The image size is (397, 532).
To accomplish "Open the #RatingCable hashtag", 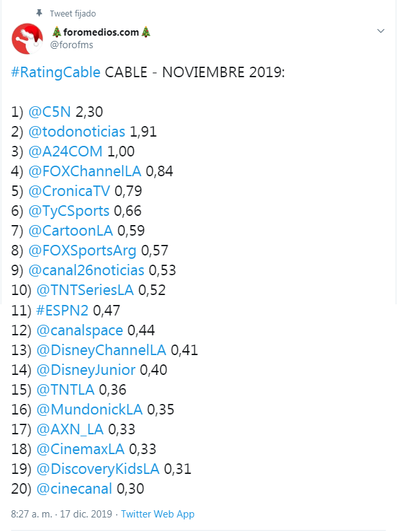I will 56,72.
